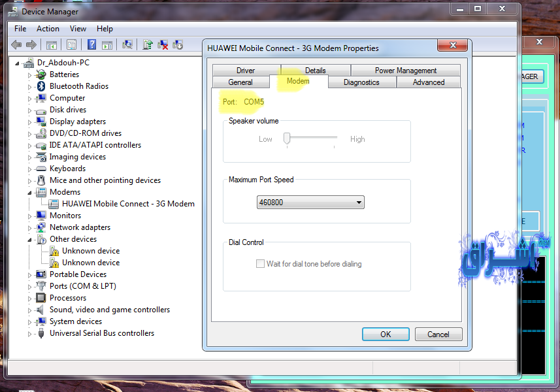The image size is (560, 392).
Task: Switch to the Power Management tab
Action: pyautogui.click(x=406, y=71)
